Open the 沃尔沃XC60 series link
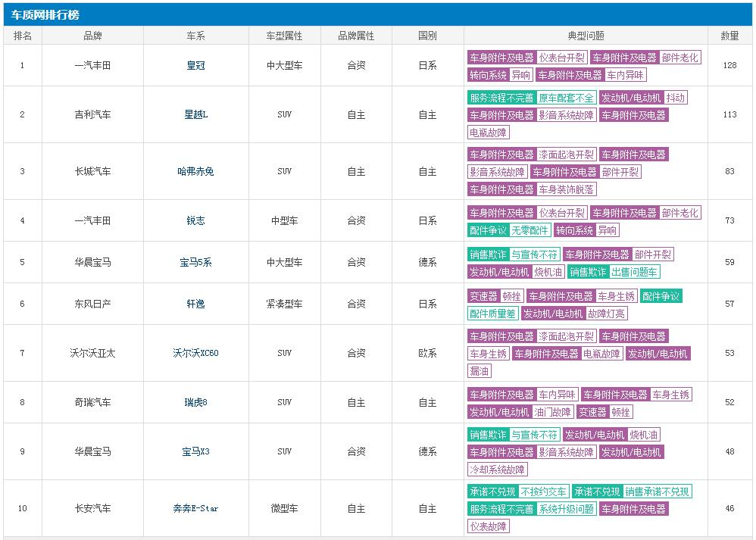This screenshot has height=540, width=756. [x=195, y=353]
